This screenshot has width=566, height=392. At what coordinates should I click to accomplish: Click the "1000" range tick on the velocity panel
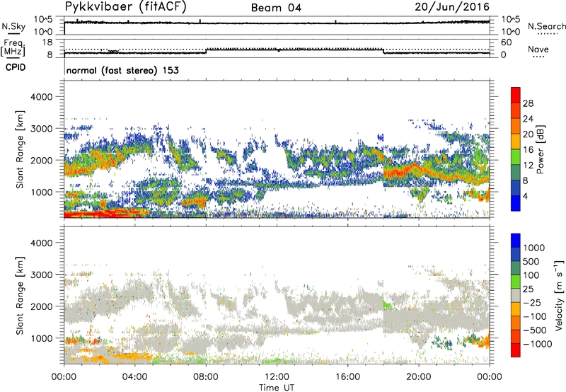coord(41,338)
